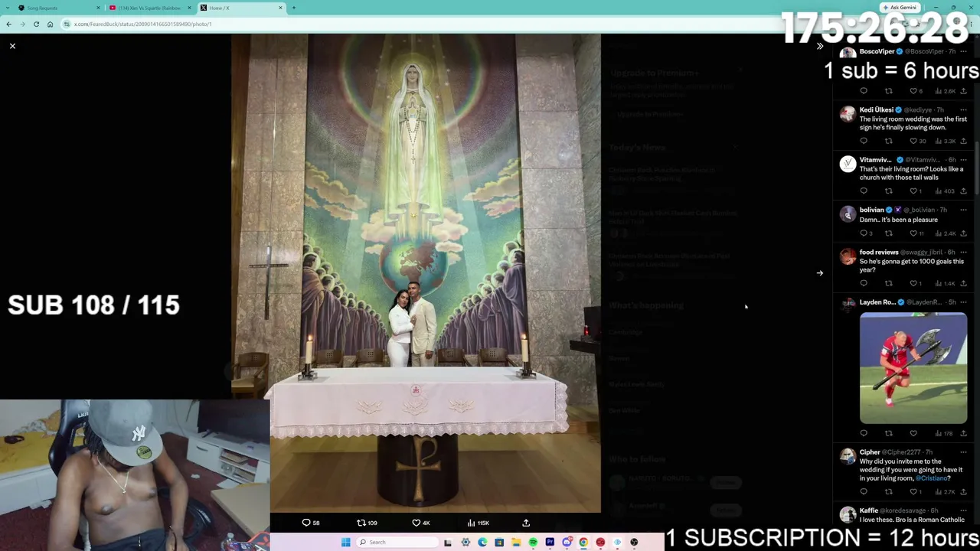The width and height of the screenshot is (980, 551).
Task: Like BoscoViper's reply
Action: [913, 91]
